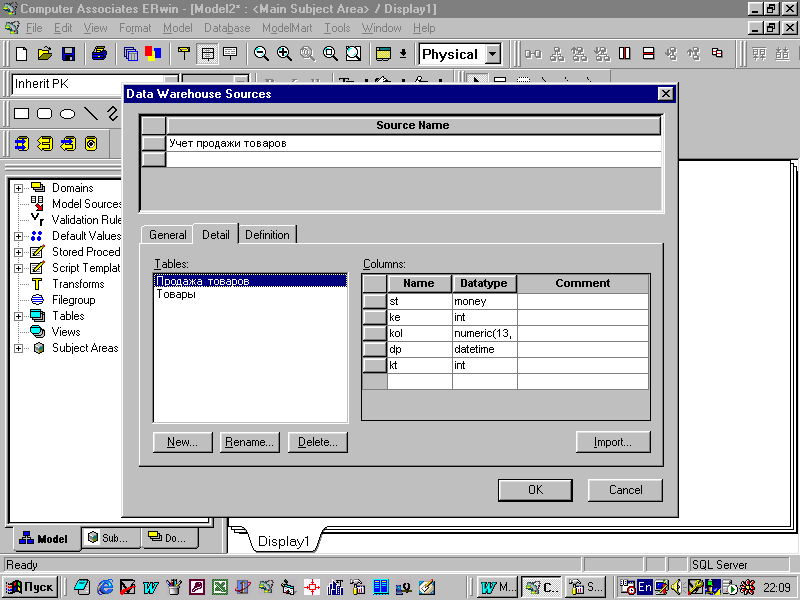Screen dimensions: 800x600
Task: Select the Detail tab
Action: (x=216, y=234)
